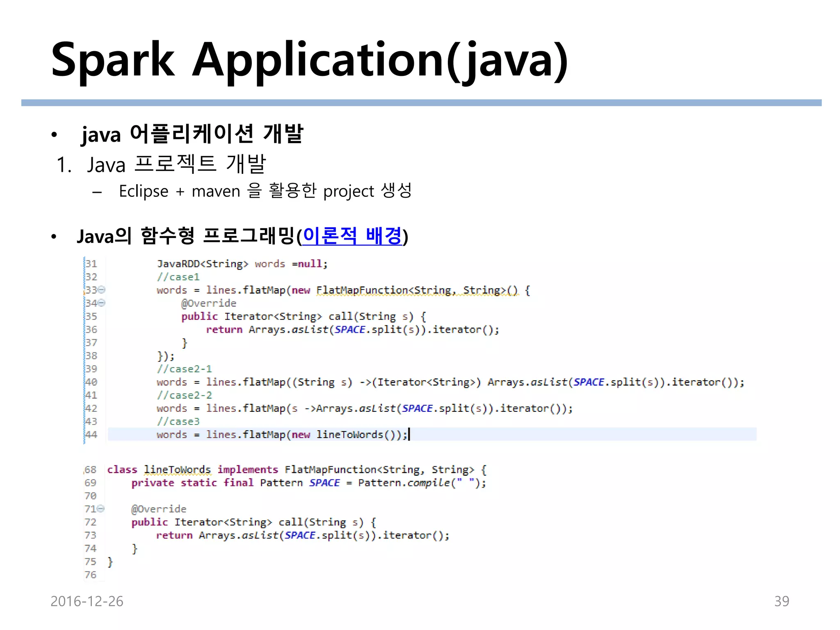Click the //case1 comment line
The image size is (840, 630).
(178, 277)
